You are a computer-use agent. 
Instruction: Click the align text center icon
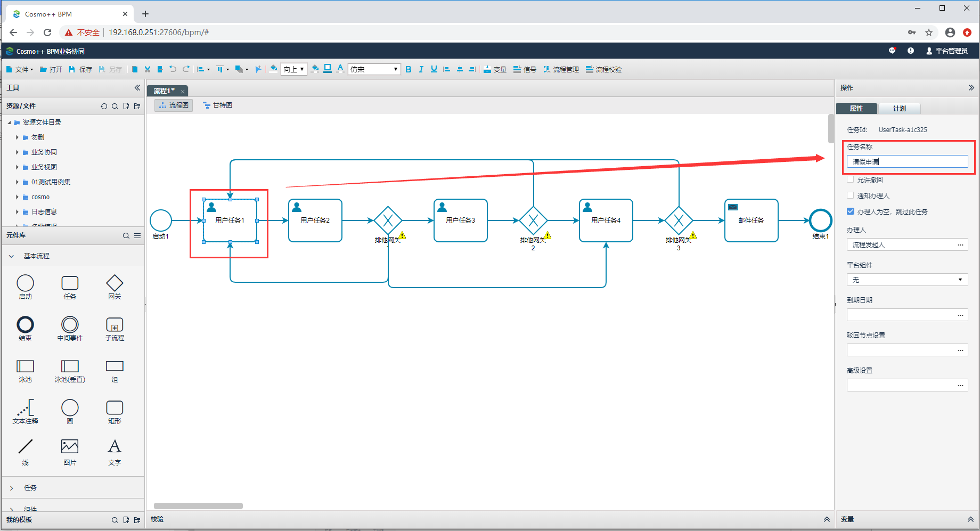click(x=460, y=69)
